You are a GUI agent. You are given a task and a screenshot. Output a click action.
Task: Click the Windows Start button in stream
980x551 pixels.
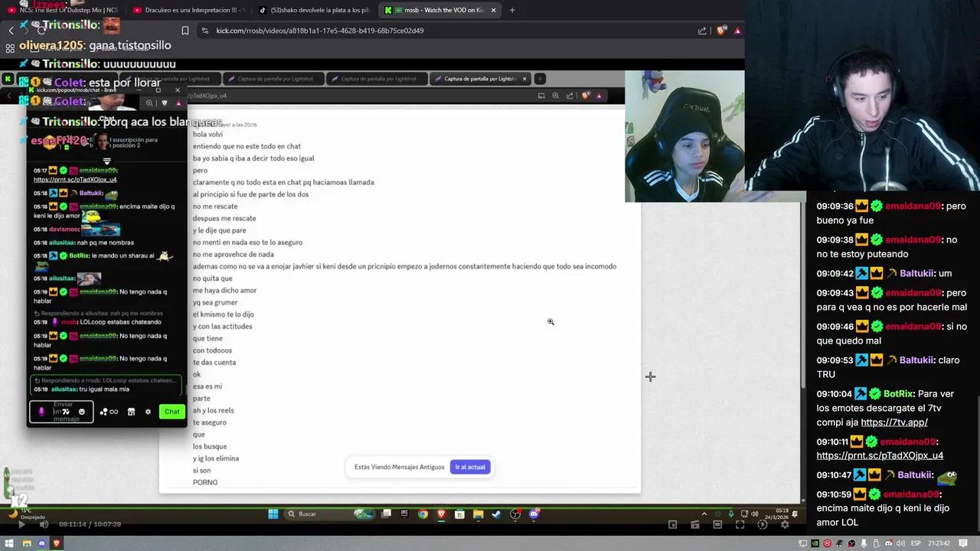pos(273,514)
